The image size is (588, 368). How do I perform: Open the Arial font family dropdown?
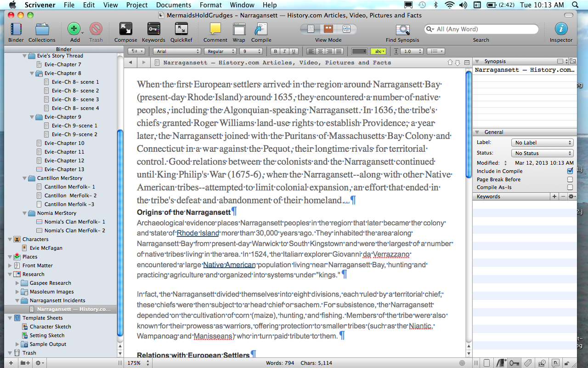point(177,51)
